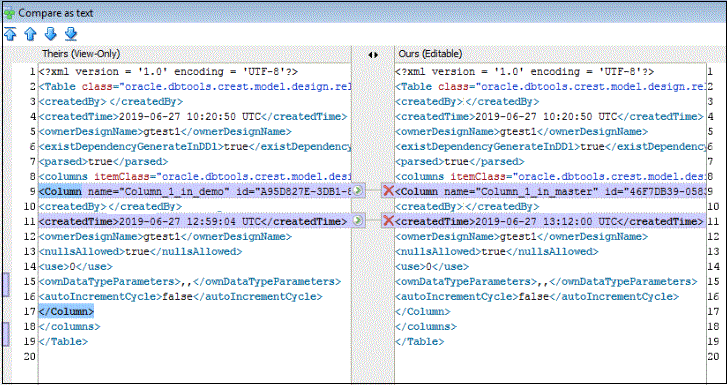Select the Ours (Editable) pane header
The image size is (727, 385).
(x=430, y=54)
